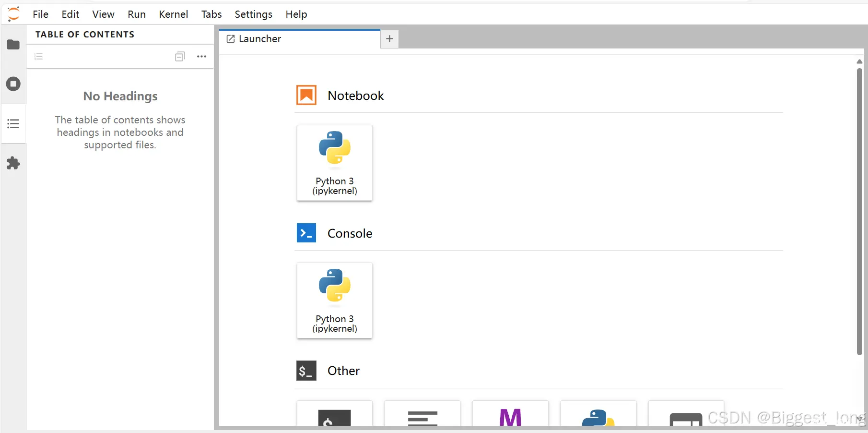Open the File menu

[41, 14]
